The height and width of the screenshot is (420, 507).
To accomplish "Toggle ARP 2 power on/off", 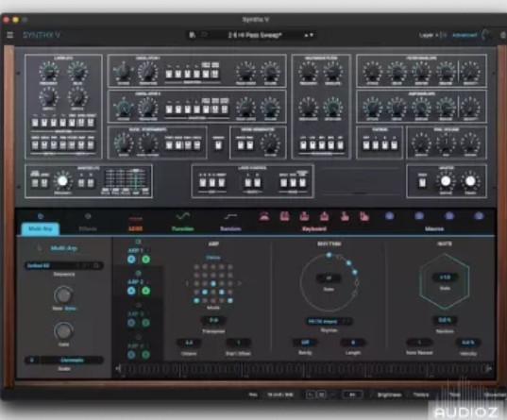I will [x=138, y=273].
